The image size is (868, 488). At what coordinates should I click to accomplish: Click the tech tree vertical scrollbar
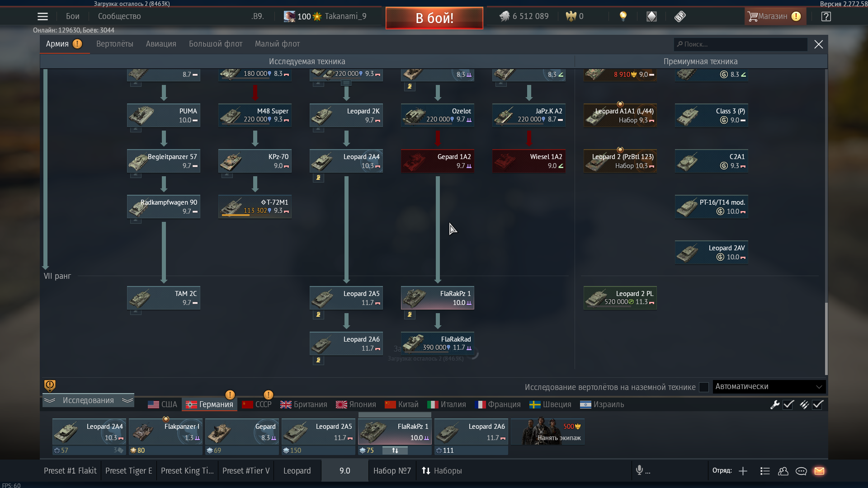pos(826,338)
